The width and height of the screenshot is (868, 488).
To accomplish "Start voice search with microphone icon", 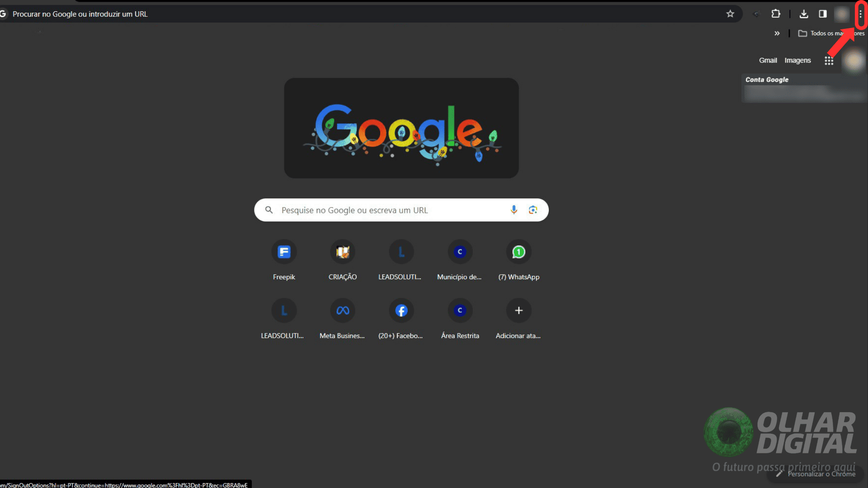I will 514,210.
